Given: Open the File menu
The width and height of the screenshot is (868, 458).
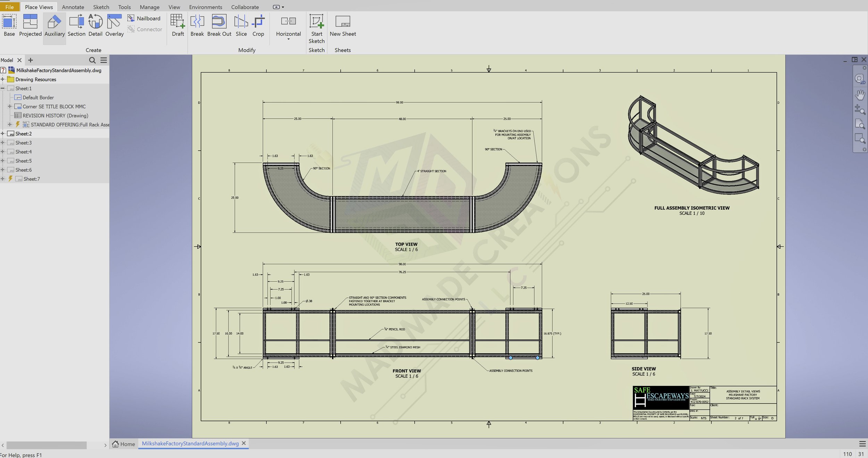Looking at the screenshot, I should click(10, 7).
